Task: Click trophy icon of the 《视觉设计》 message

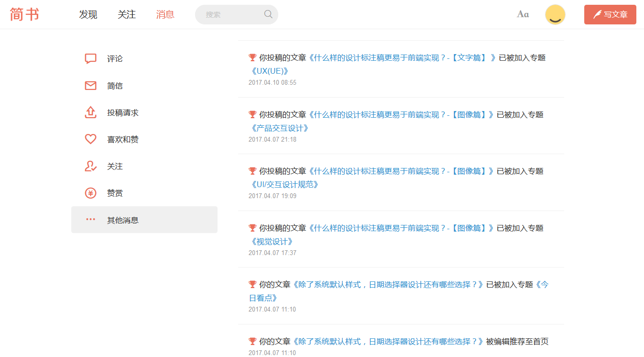Action: (252, 228)
